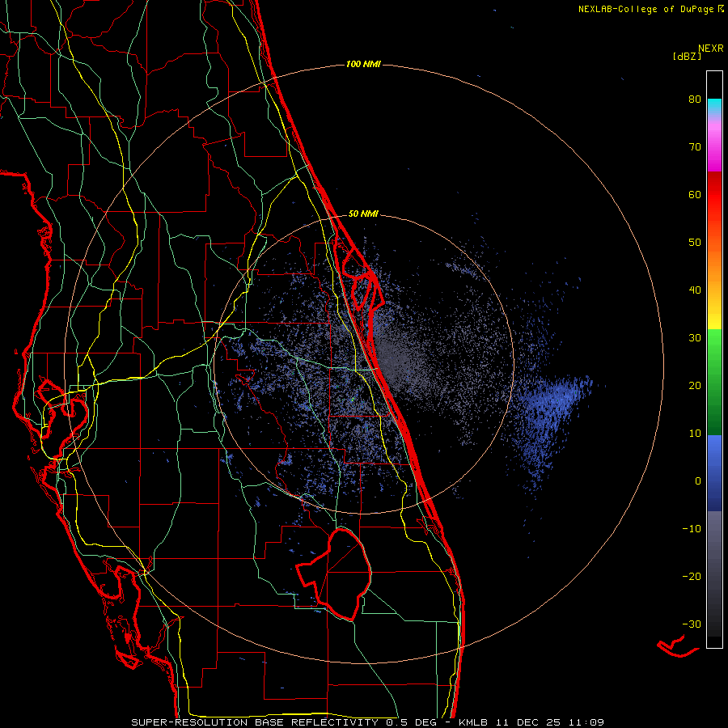The height and width of the screenshot is (728, 728).
Task: Select the 80 value on the dBZ scale
Action: click(x=695, y=99)
